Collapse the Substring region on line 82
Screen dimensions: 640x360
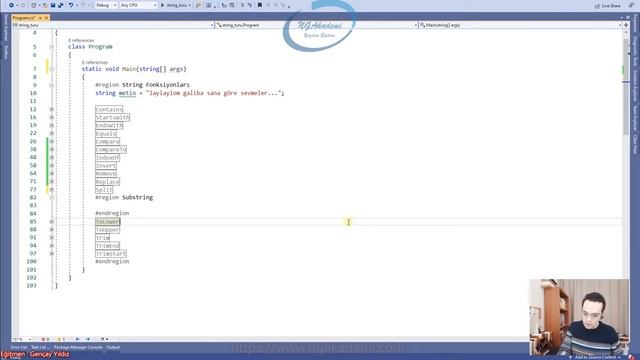(x=52, y=198)
